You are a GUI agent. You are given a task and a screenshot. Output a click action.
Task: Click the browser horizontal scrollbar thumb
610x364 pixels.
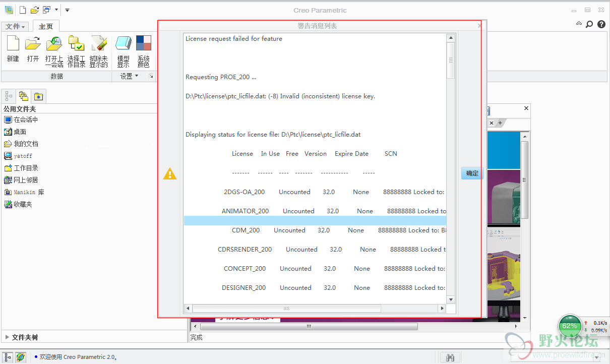pos(309,327)
